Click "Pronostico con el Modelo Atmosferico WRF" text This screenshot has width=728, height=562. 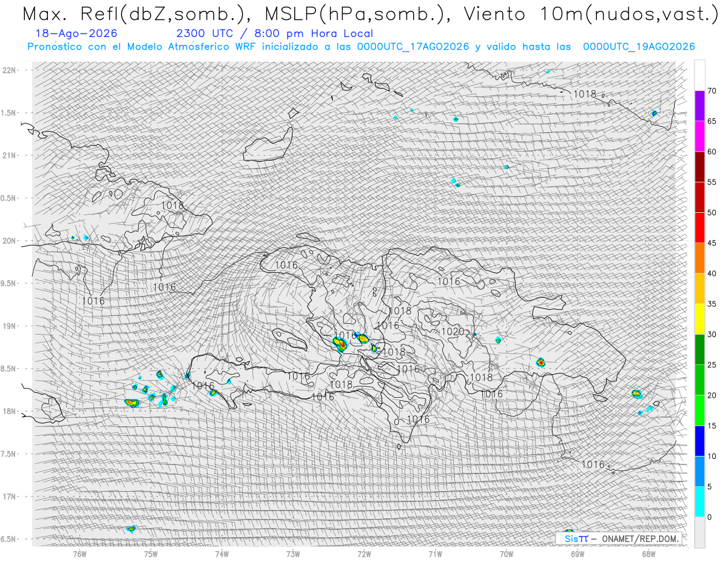pos(143,47)
